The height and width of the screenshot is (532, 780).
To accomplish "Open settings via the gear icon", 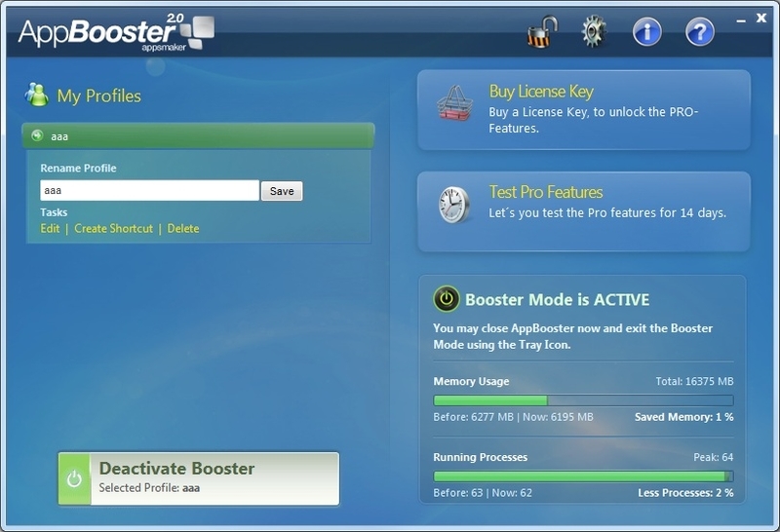I will pos(594,32).
